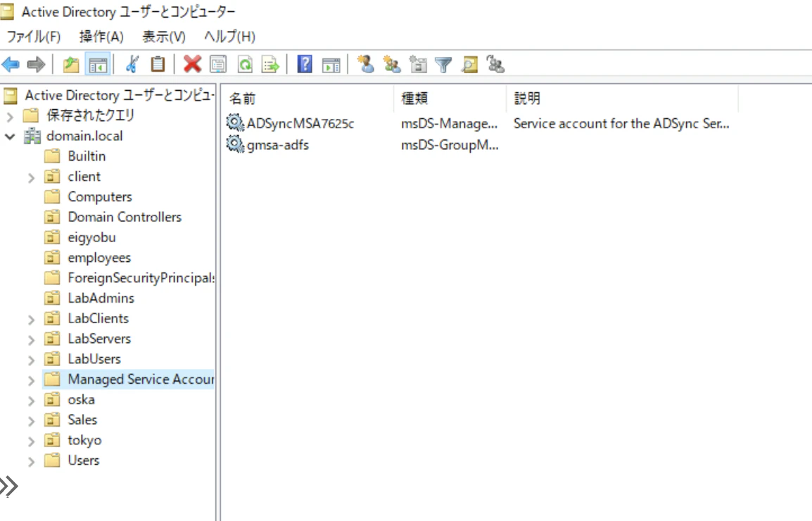
Task: Open the ヘルプ(H) menu
Action: tap(229, 37)
